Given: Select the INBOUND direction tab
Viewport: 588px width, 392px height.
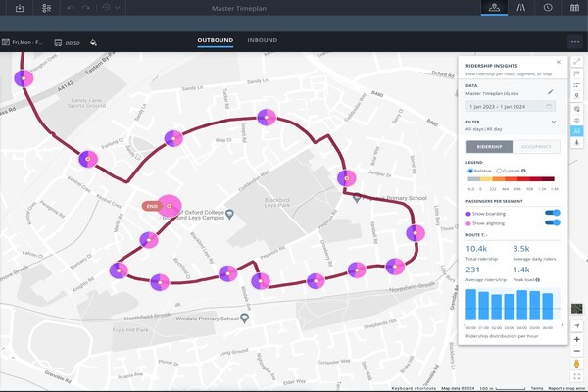Looking at the screenshot, I should (262, 40).
